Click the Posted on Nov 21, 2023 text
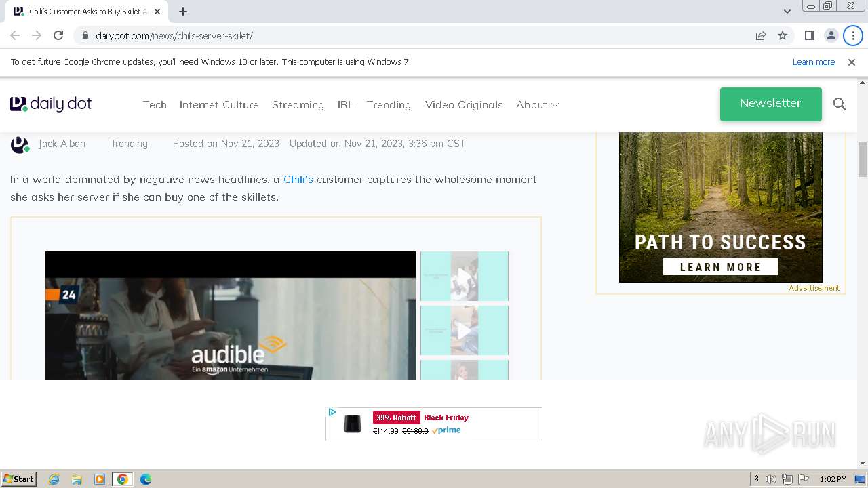The height and width of the screenshot is (488, 868). [x=226, y=143]
